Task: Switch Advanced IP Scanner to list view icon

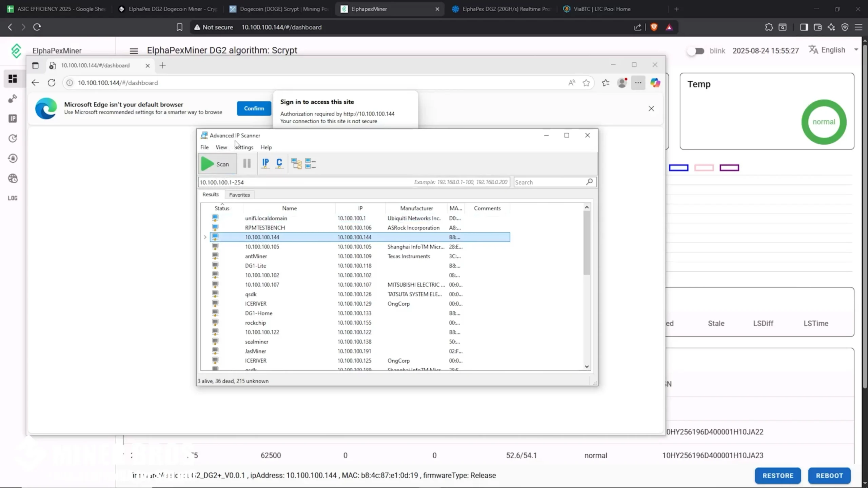Action: coord(310,163)
